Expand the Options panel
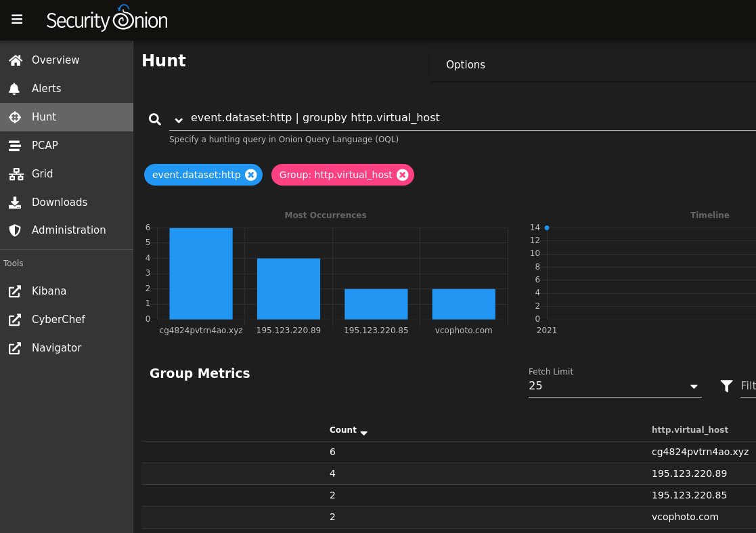The width and height of the screenshot is (756, 533). tap(593, 64)
